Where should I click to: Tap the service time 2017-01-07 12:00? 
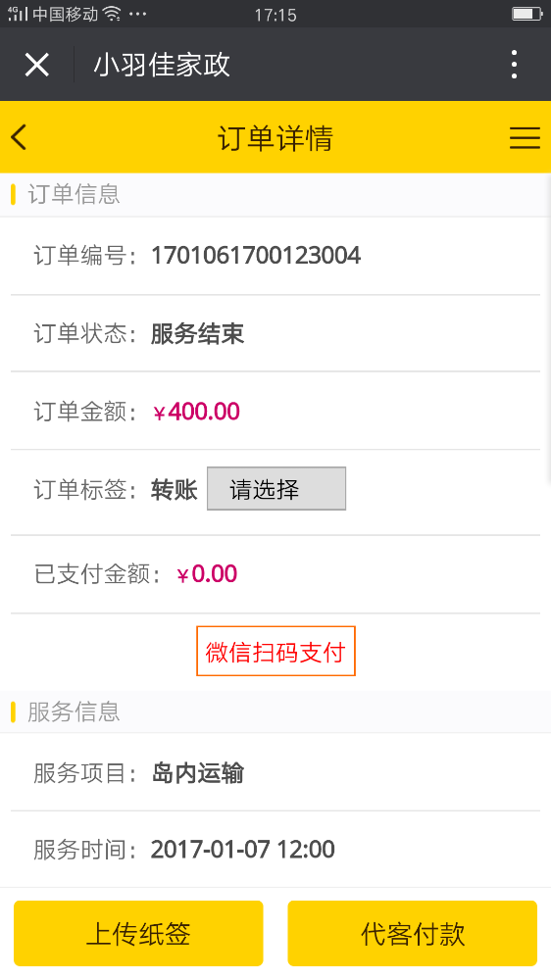click(x=243, y=850)
